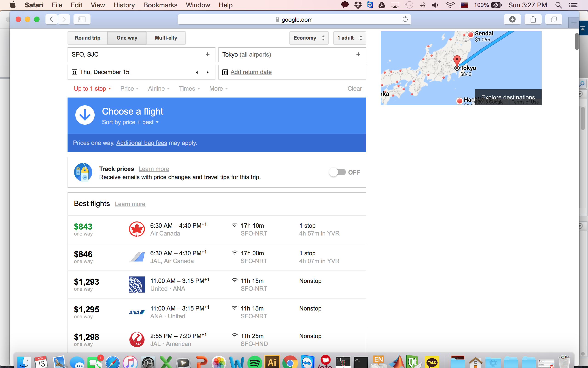The image size is (588, 368).
Task: Click Learn more next to Track prices
Action: [x=154, y=169]
